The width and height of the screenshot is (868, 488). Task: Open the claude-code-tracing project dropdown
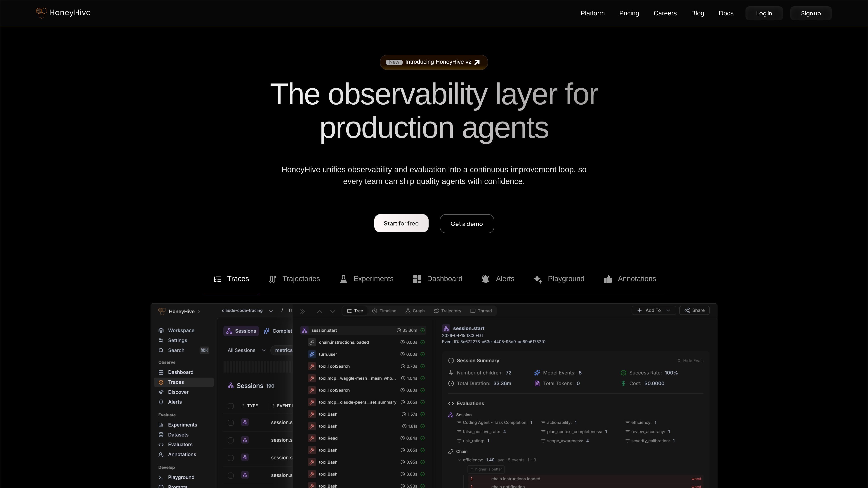pyautogui.click(x=247, y=310)
